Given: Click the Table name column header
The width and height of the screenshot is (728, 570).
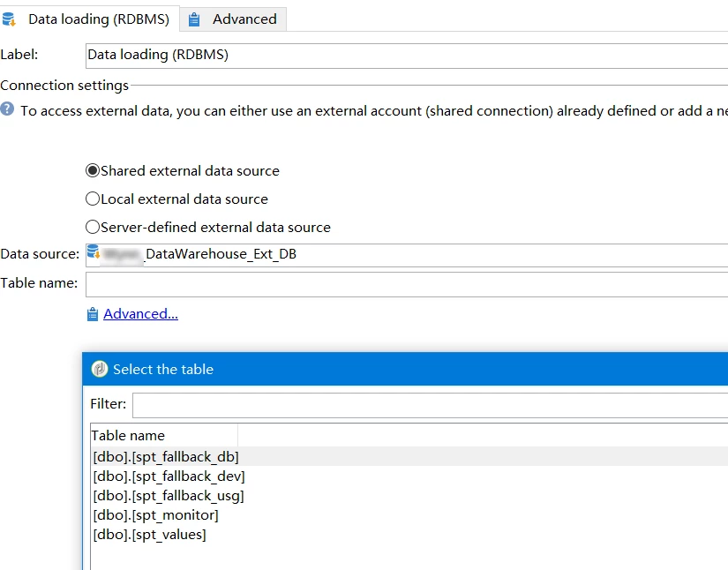Looking at the screenshot, I should tap(164, 435).
